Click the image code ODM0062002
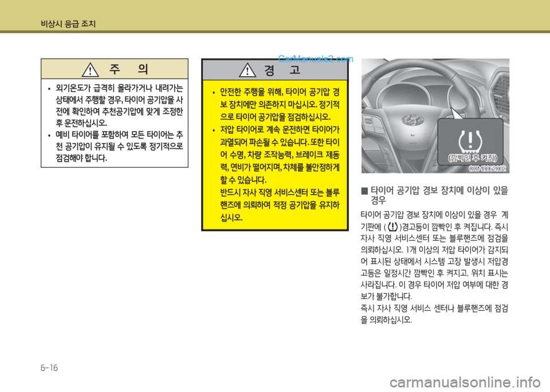550x392 pixels. 488,169
